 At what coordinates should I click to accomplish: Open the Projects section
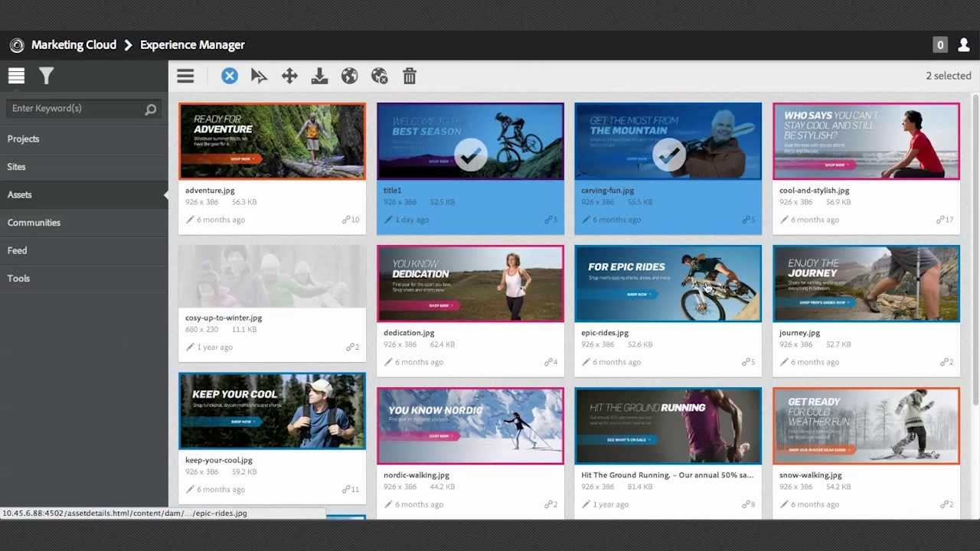coord(23,139)
